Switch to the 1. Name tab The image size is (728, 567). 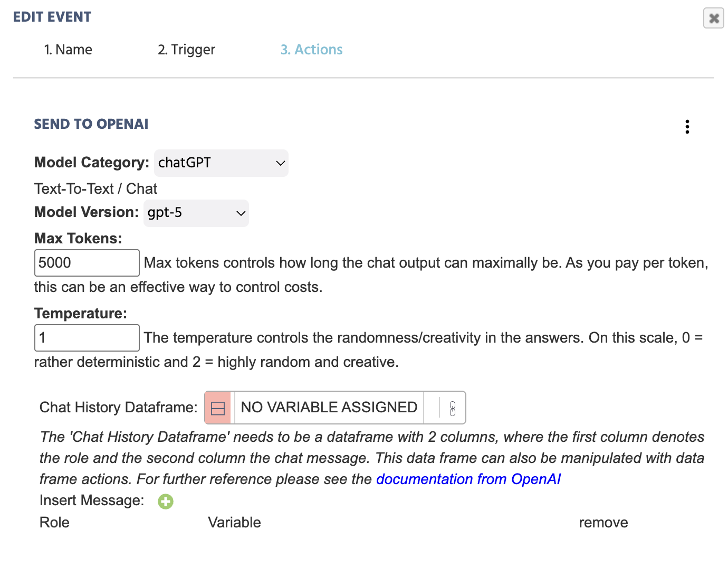tap(68, 50)
